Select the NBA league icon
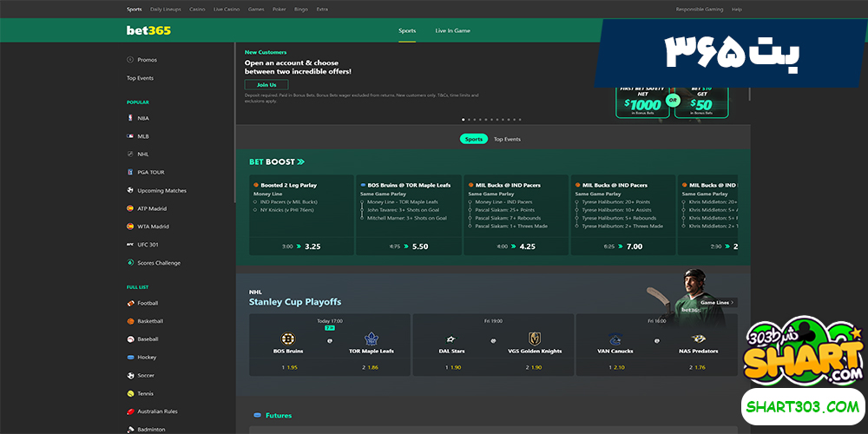Image resolution: width=868 pixels, height=434 pixels. click(130, 118)
